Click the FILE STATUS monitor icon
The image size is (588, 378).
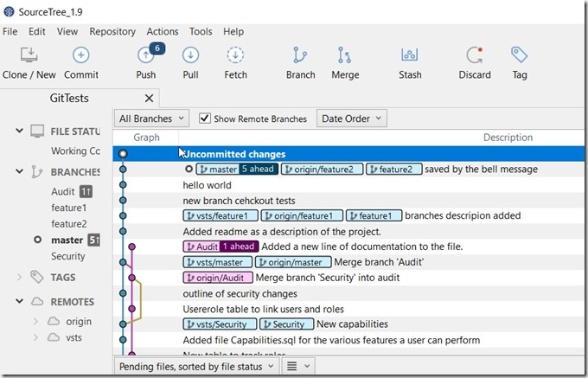pyautogui.click(x=37, y=131)
